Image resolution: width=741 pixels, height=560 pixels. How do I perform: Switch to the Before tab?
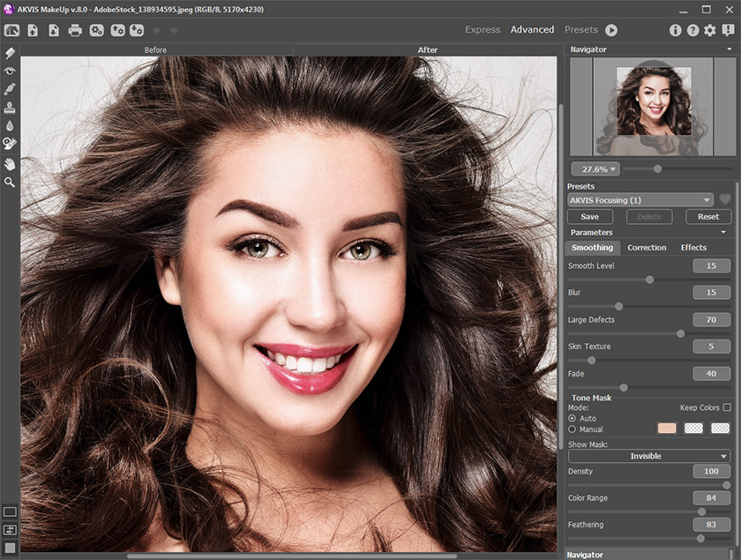155,50
